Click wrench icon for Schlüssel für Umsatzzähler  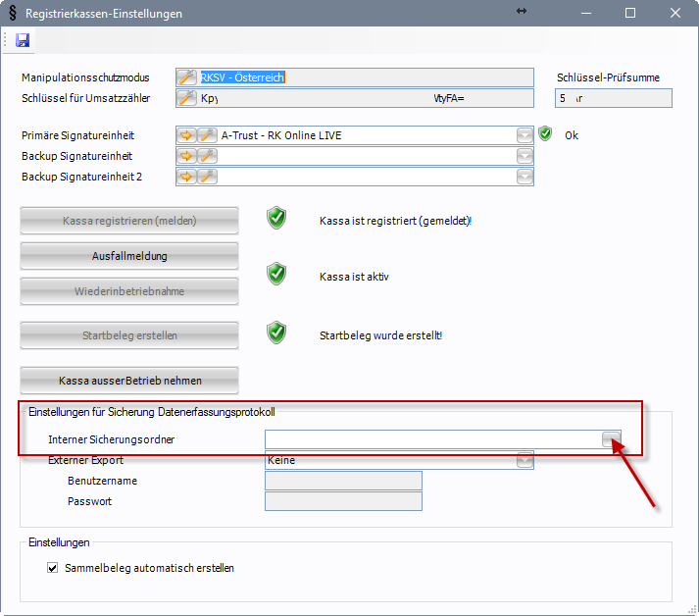(x=186, y=98)
